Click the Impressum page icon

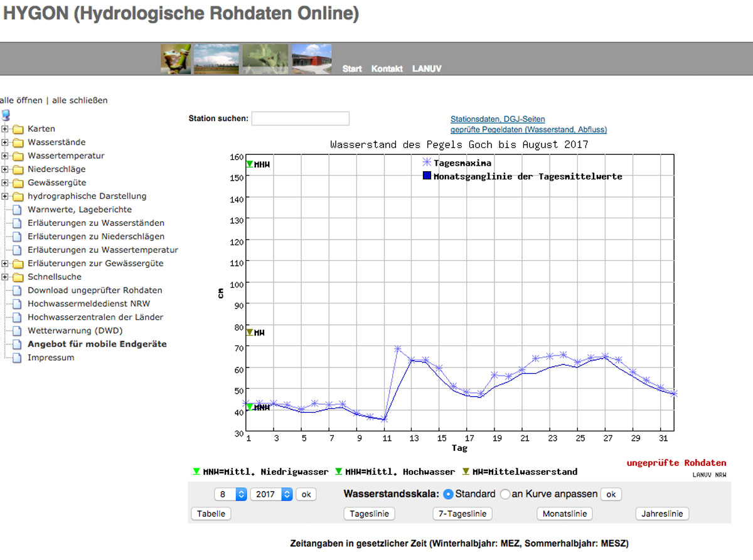[18, 358]
